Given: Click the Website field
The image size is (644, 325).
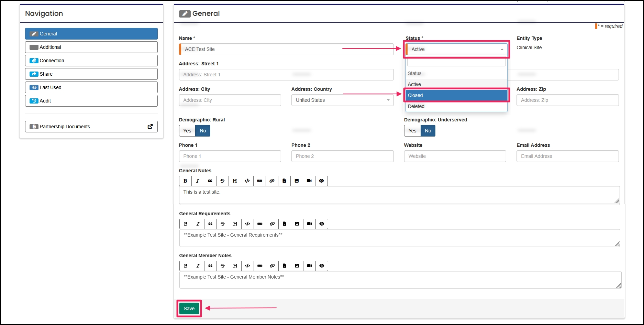Looking at the screenshot, I should (455, 156).
